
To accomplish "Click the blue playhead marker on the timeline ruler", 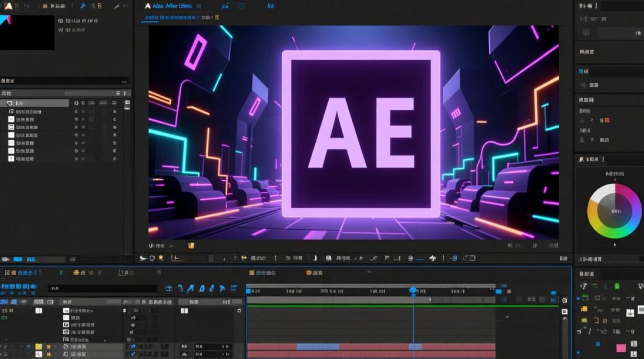I will click(413, 290).
